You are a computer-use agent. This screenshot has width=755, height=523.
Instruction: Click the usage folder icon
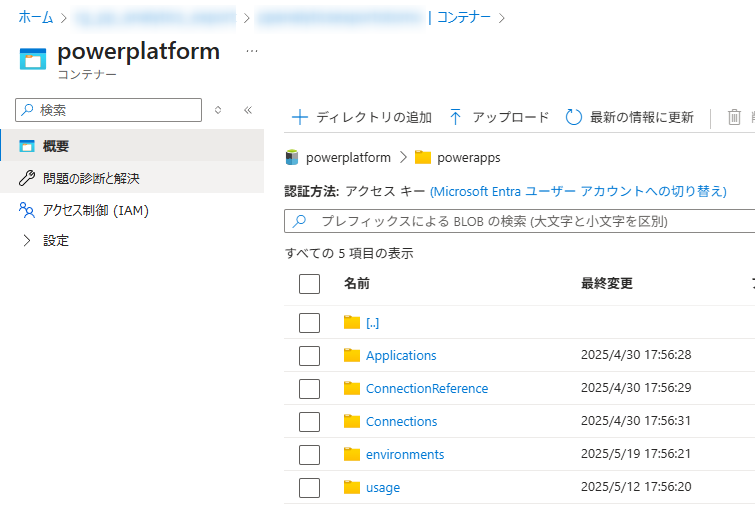(352, 487)
